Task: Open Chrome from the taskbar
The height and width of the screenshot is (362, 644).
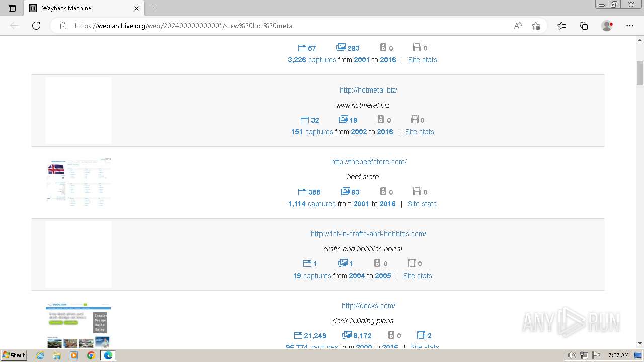Action: pyautogui.click(x=91, y=355)
